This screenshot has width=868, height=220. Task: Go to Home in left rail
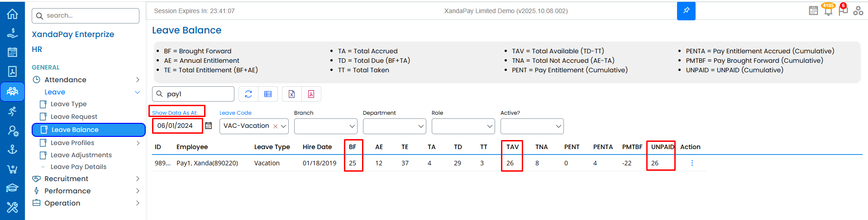[12, 14]
